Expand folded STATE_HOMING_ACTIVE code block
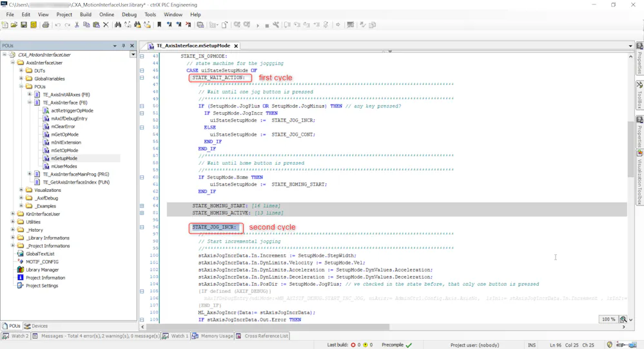 tap(142, 213)
